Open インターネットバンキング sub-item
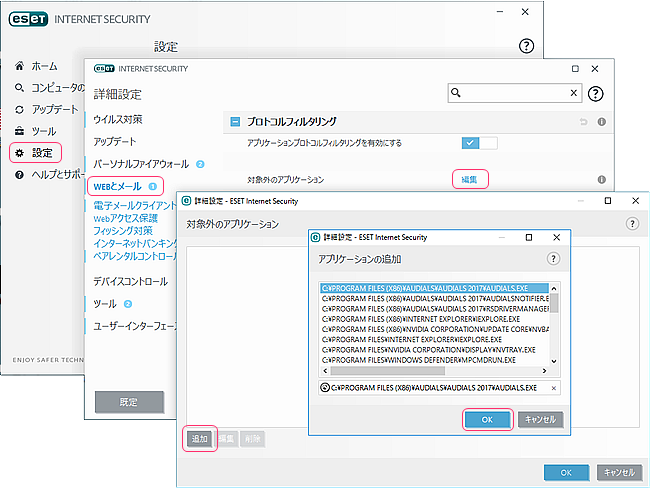The width and height of the screenshot is (650, 488). tap(135, 243)
